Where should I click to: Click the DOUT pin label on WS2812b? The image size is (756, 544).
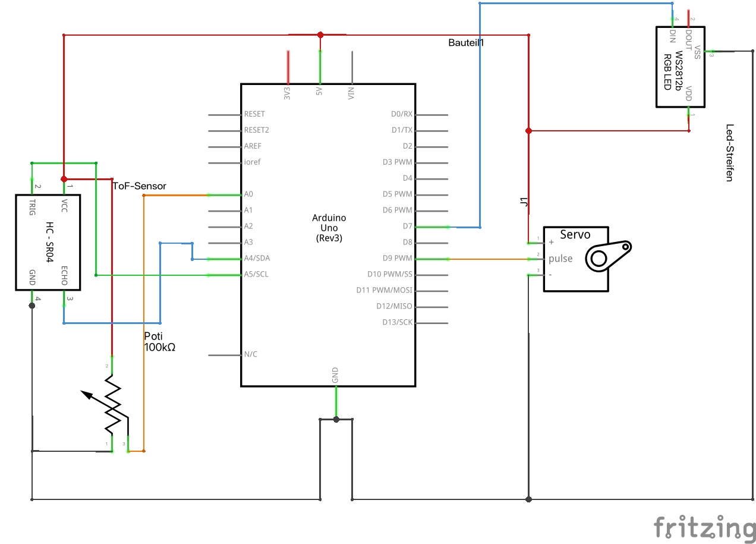(x=689, y=39)
